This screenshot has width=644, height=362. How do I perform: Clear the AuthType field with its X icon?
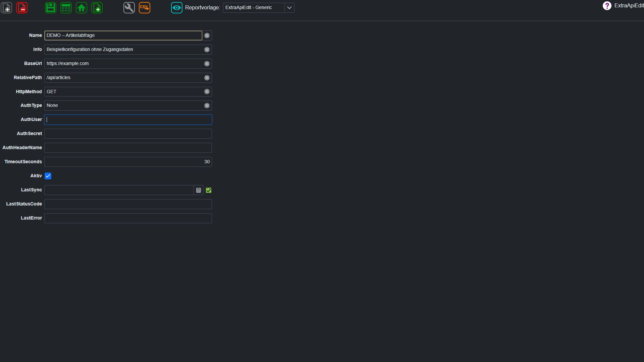(x=207, y=106)
